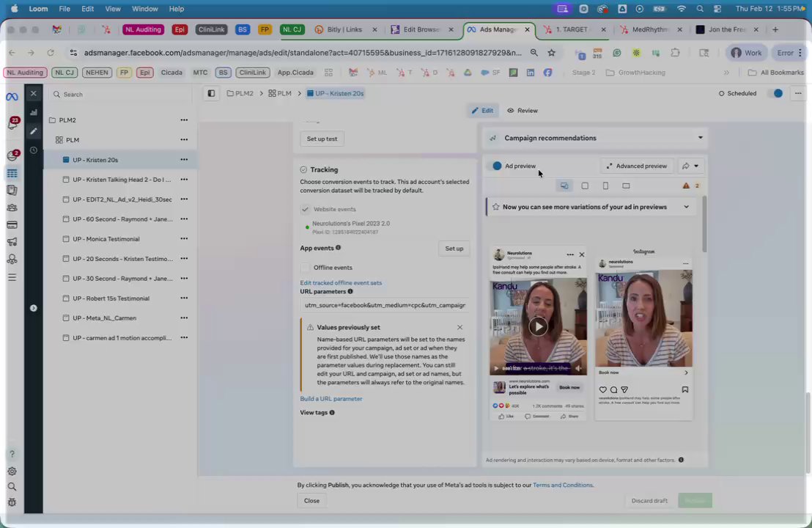Screen dimensions: 812x528
Task: Click the campaign Search field
Action: pos(120,95)
